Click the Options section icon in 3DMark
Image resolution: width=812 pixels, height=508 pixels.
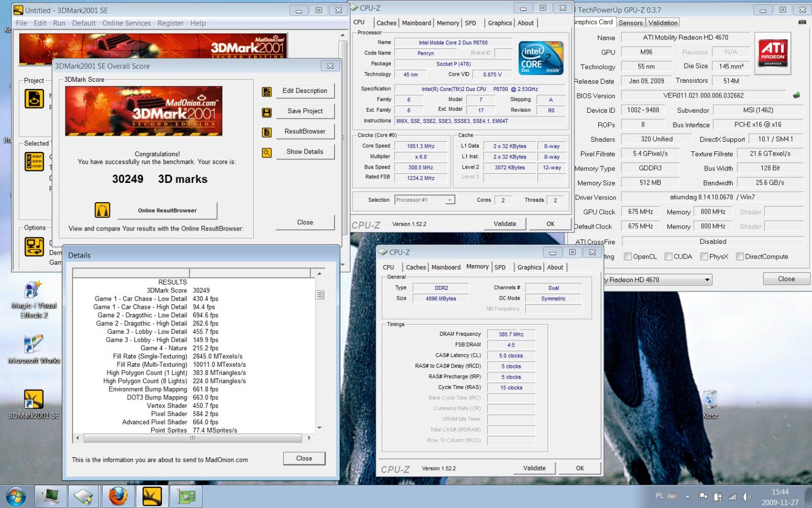[34, 246]
